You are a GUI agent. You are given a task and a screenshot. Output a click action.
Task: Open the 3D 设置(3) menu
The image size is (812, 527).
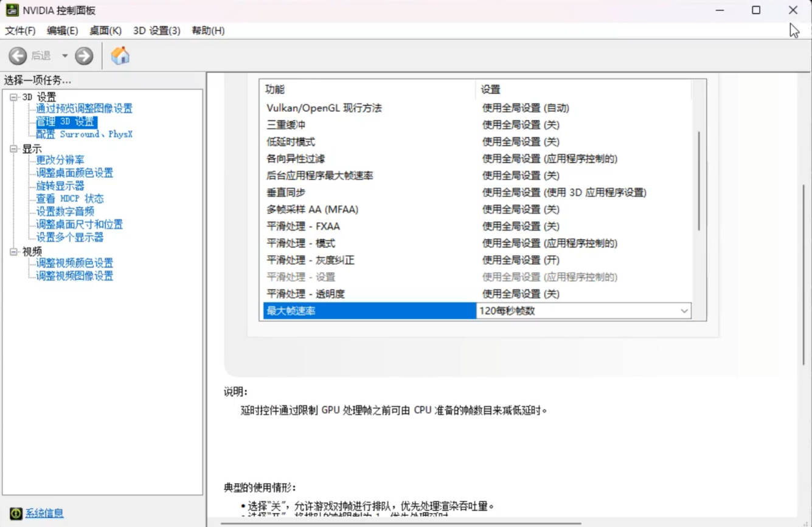point(157,30)
